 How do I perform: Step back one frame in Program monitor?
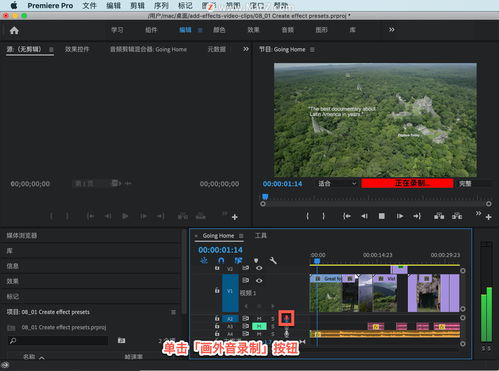[x=364, y=216]
